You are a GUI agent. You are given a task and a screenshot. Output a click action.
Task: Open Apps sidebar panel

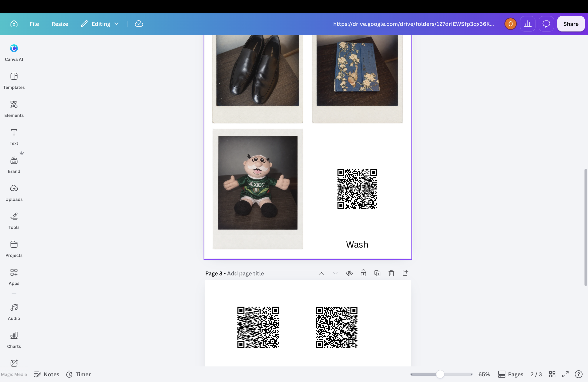pos(14,277)
